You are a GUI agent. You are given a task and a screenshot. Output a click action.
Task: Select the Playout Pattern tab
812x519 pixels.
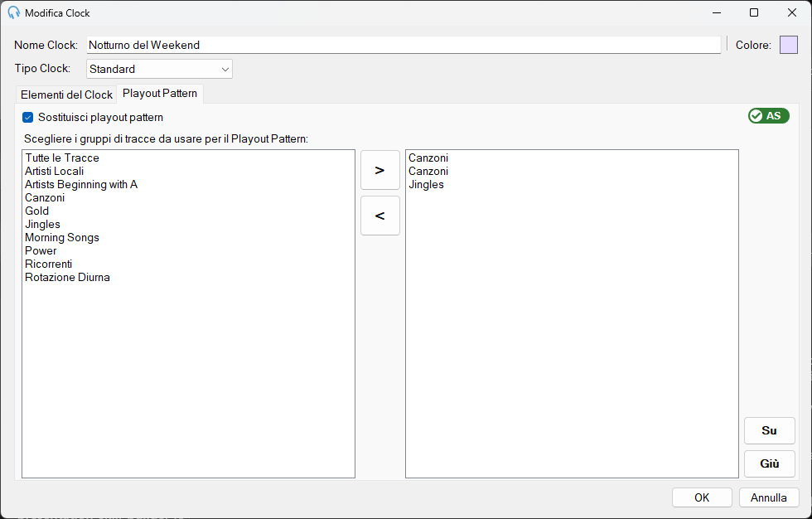pos(160,93)
